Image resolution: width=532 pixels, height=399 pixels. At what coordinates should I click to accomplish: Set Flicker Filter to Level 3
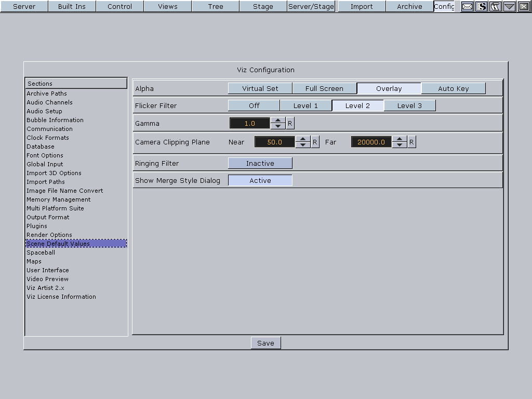409,105
